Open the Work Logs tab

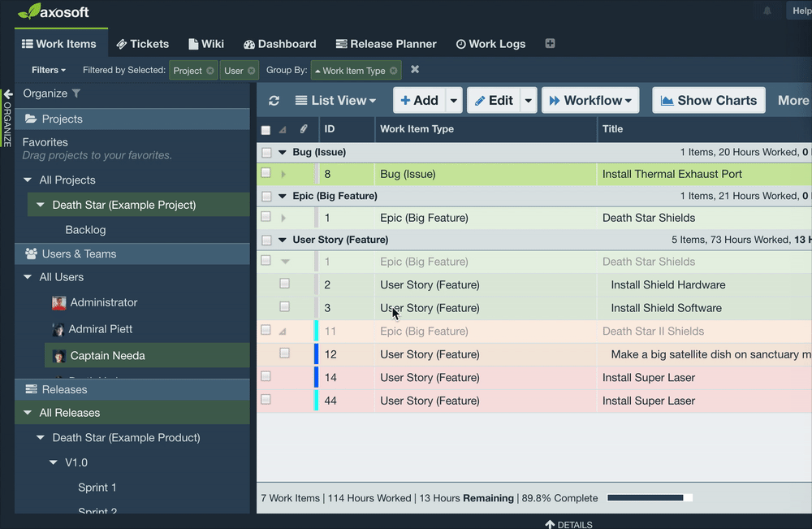coord(491,44)
